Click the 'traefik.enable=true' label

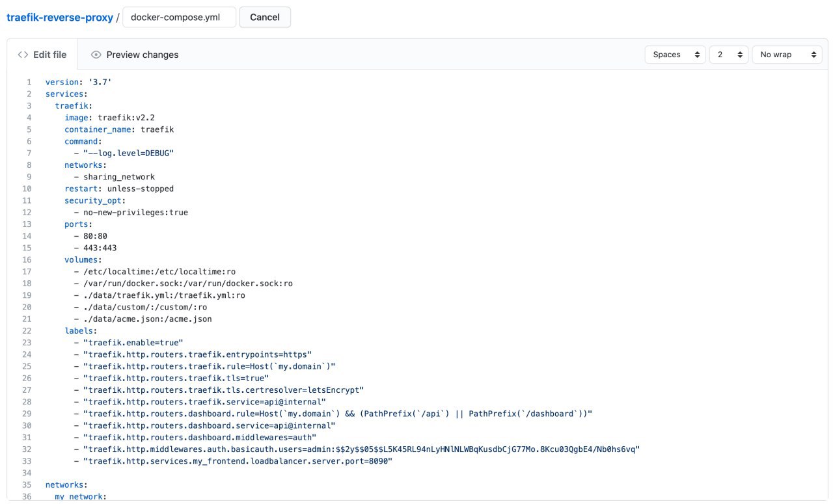point(129,343)
